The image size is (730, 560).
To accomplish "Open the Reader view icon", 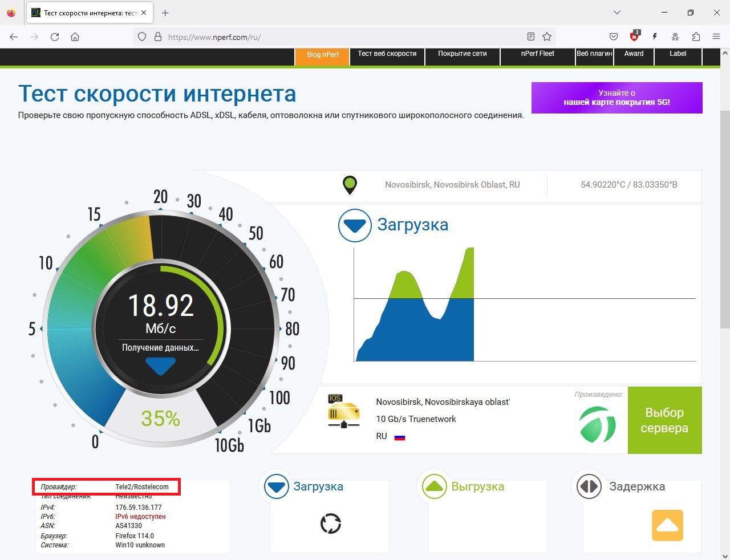I will click(x=531, y=37).
